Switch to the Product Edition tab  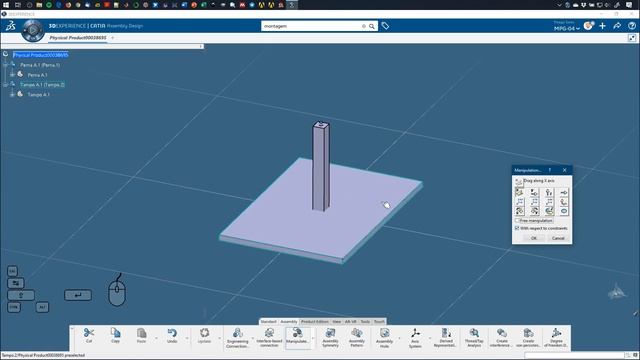314,322
